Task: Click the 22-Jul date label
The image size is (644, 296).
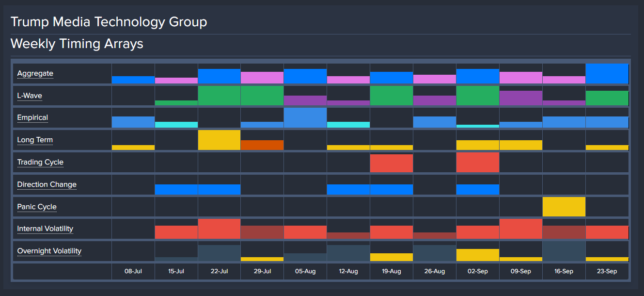Action: (220, 272)
